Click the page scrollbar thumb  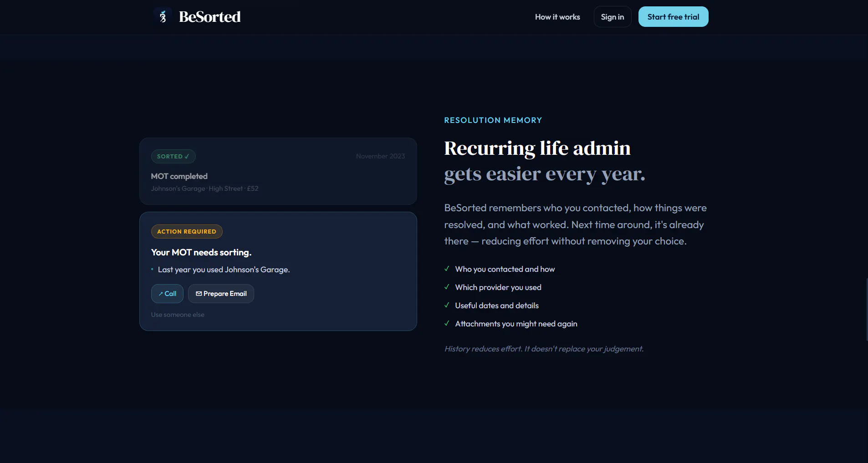[x=867, y=310]
